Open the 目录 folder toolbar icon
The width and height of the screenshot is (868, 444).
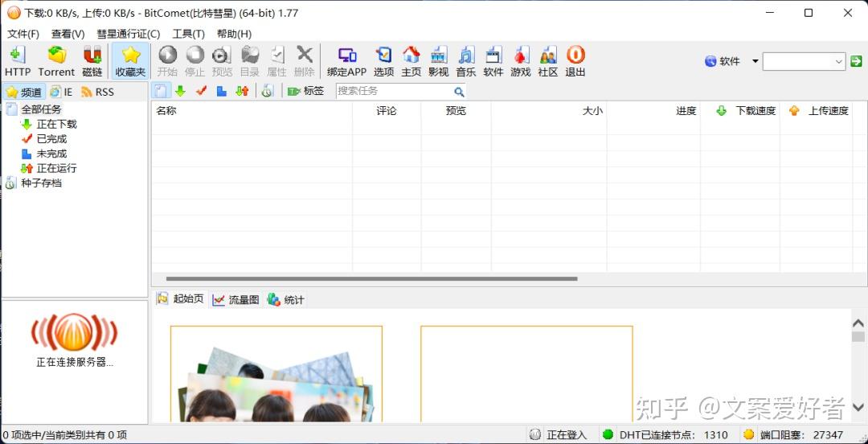pos(249,61)
